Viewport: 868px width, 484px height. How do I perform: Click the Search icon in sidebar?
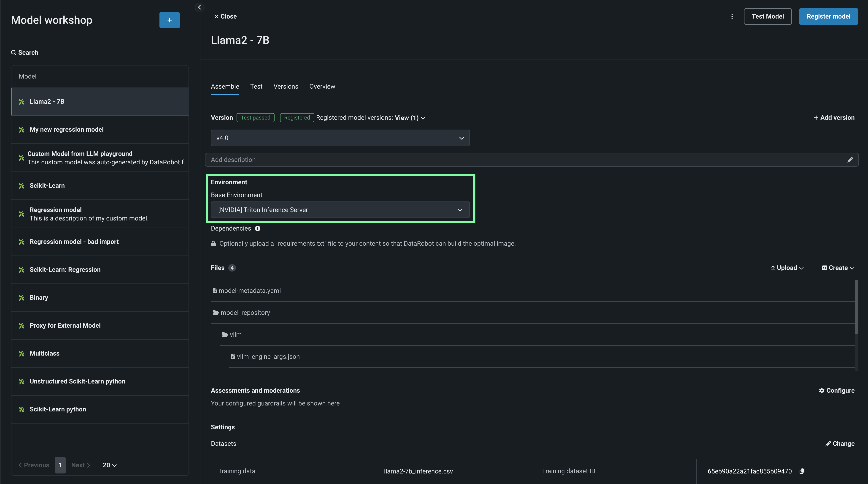[x=13, y=53]
